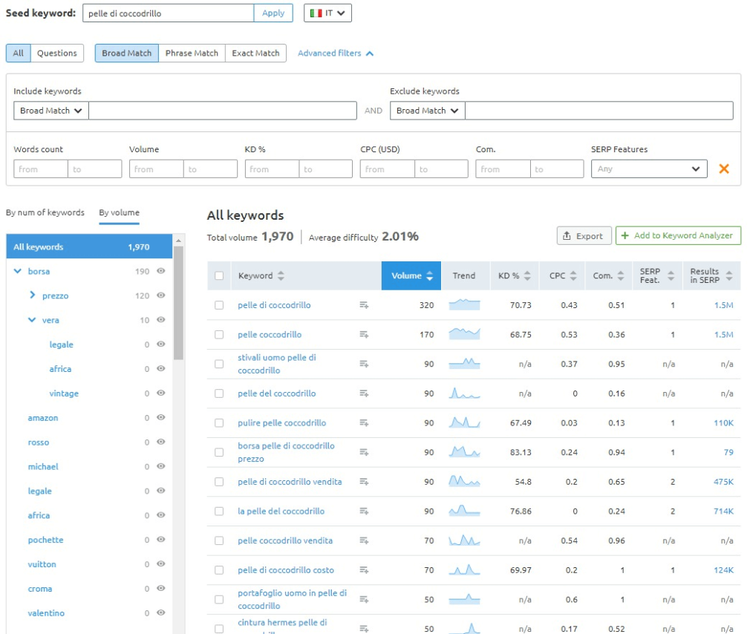Click add-to-list icon for 'pelle del coccodrillo'
Image resolution: width=750 pixels, height=634 pixels.
point(364,393)
